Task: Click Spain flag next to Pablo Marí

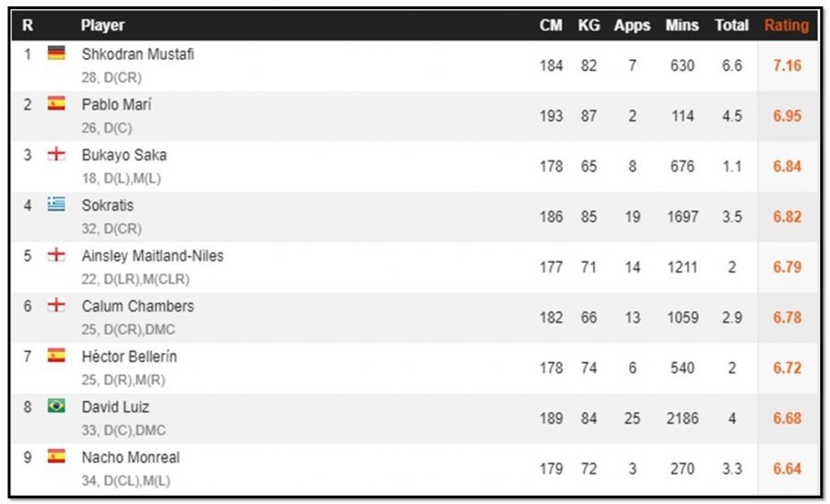Action: coord(56,103)
